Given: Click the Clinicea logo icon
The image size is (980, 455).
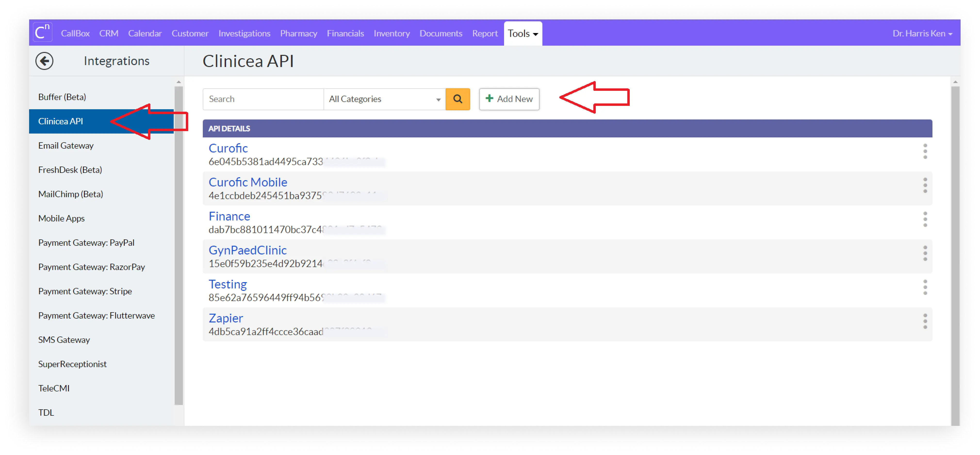Looking at the screenshot, I should [x=42, y=32].
